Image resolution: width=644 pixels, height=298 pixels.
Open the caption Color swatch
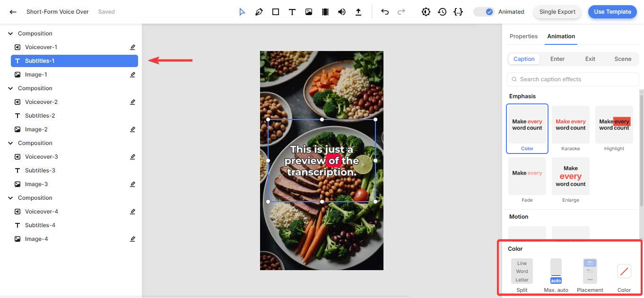(x=624, y=271)
